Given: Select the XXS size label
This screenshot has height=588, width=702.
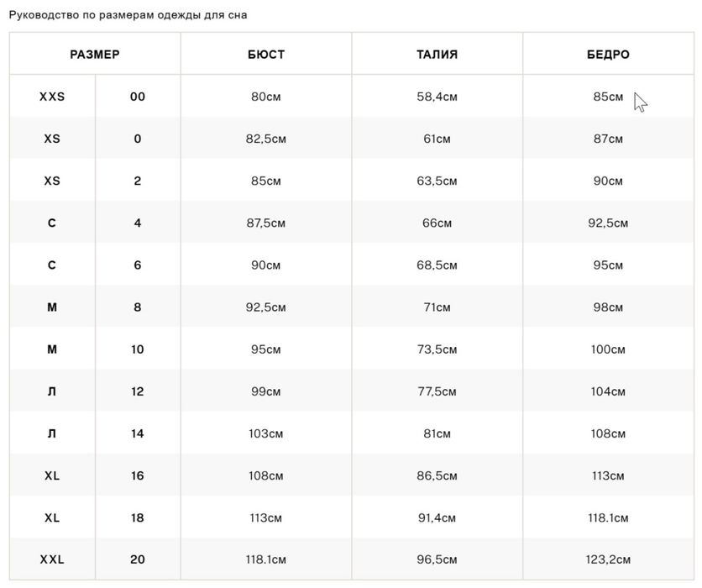Looking at the screenshot, I should click(52, 97).
